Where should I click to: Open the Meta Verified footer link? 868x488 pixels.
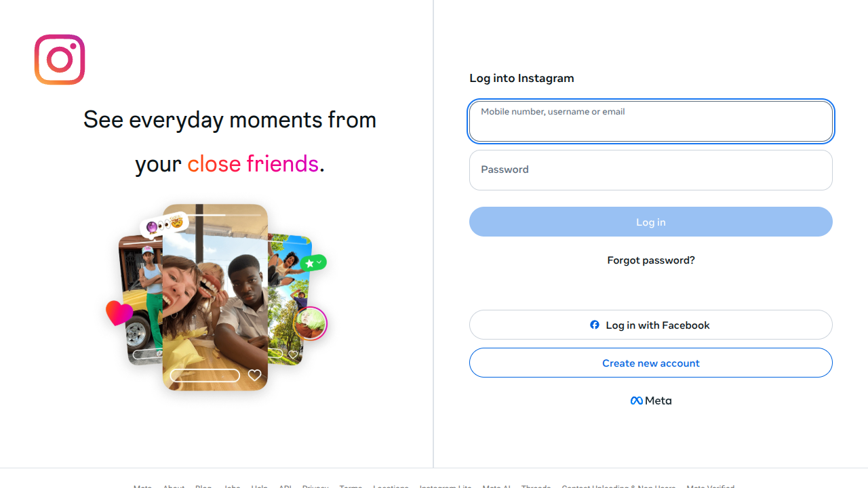tap(710, 487)
